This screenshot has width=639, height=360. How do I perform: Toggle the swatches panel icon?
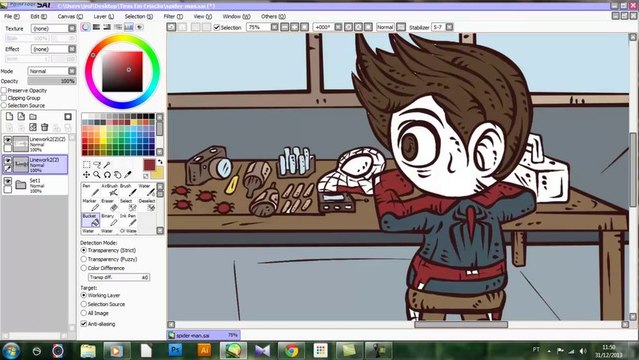tap(128, 27)
